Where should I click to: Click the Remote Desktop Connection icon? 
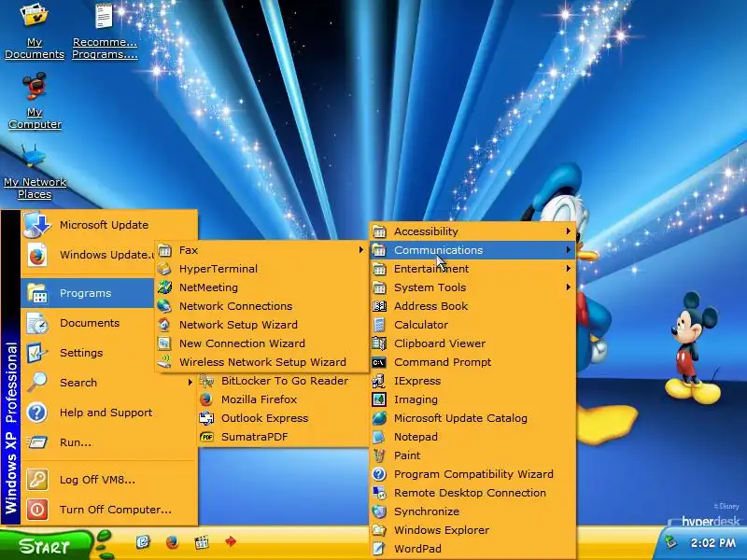pos(379,493)
